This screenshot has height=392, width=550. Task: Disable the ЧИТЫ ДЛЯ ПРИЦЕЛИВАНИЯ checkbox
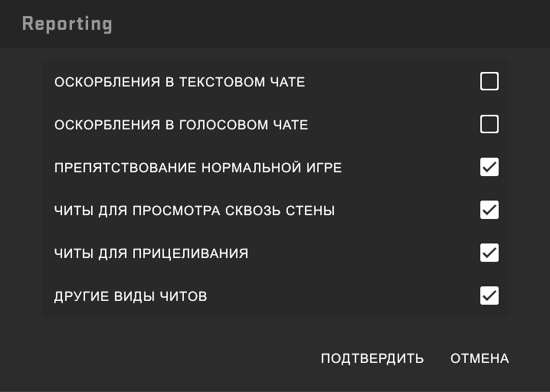[489, 253]
